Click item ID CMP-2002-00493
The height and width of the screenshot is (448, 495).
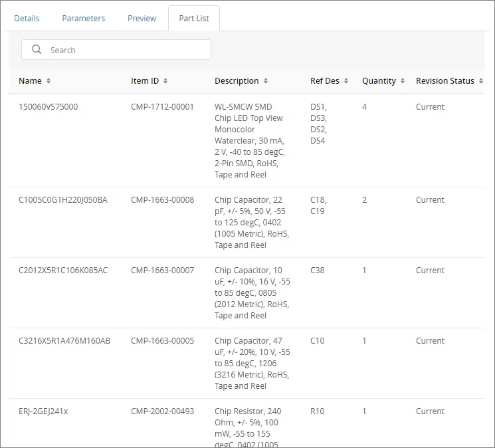click(x=162, y=411)
